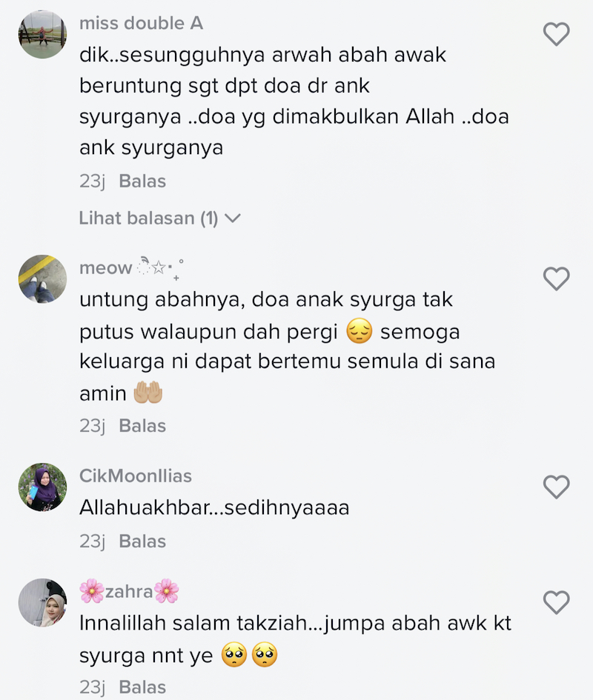The height and width of the screenshot is (700, 593).
Task: Open zahra username with flower emojis
Action: (x=129, y=592)
